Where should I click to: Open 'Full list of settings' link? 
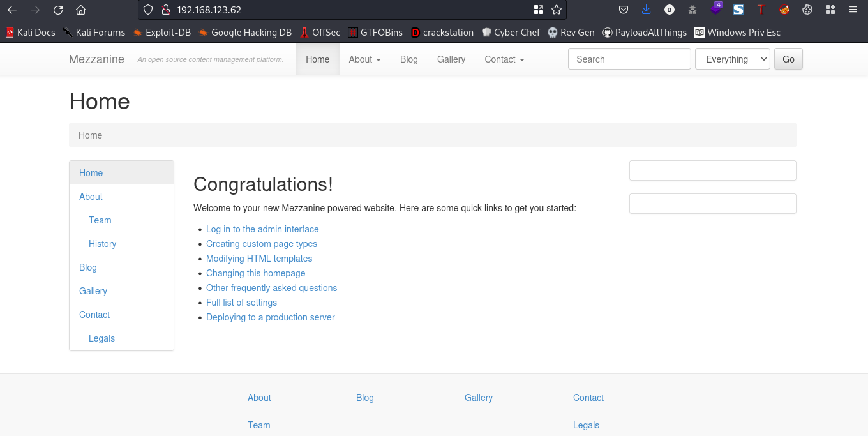pyautogui.click(x=241, y=303)
